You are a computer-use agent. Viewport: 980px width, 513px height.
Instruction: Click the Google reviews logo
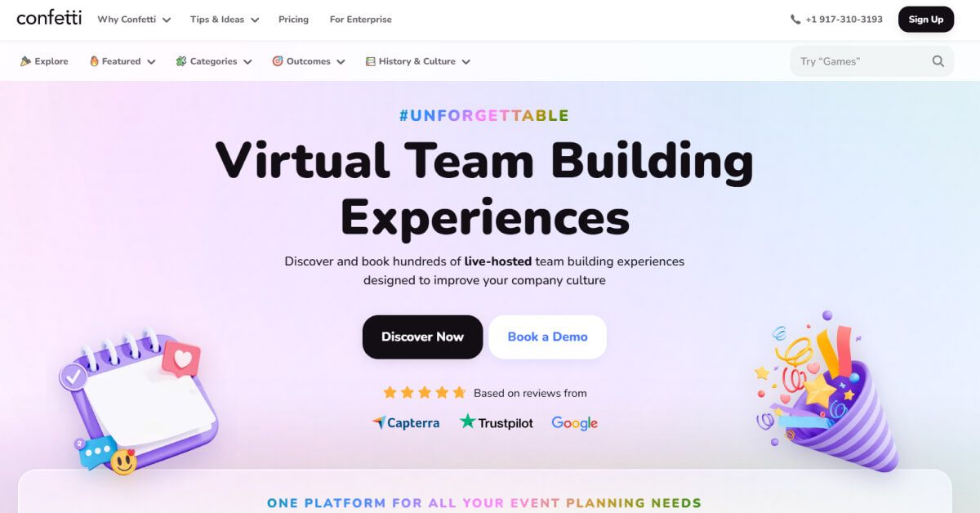pos(574,422)
